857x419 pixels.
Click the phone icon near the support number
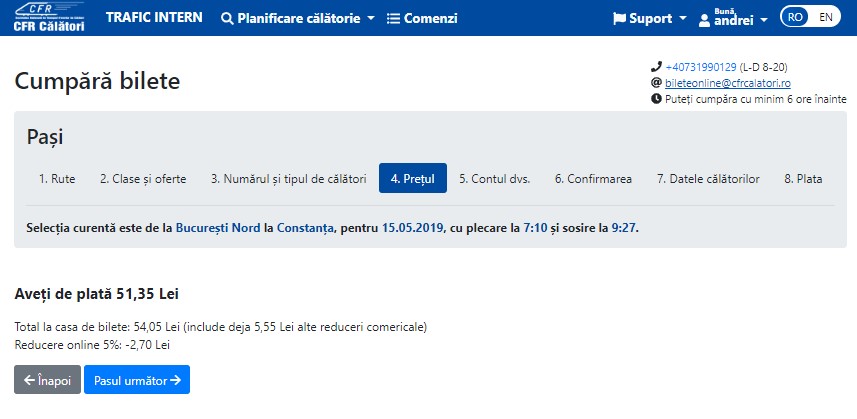click(x=656, y=67)
